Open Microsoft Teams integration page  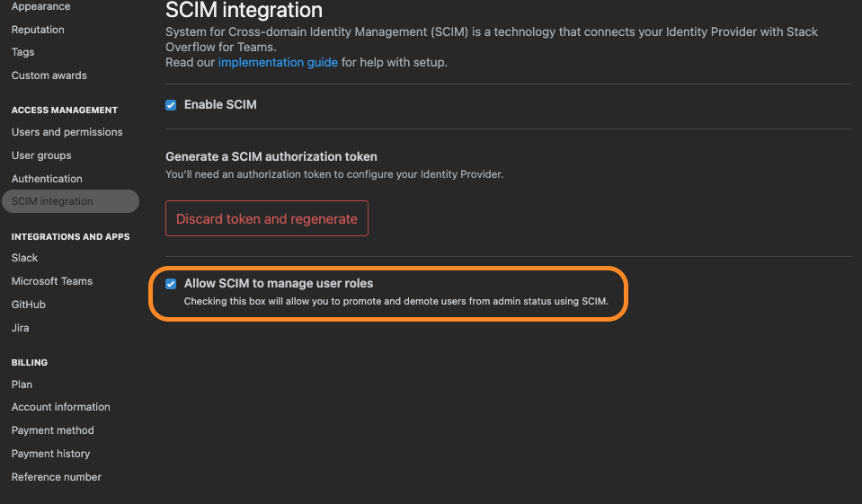click(x=51, y=281)
